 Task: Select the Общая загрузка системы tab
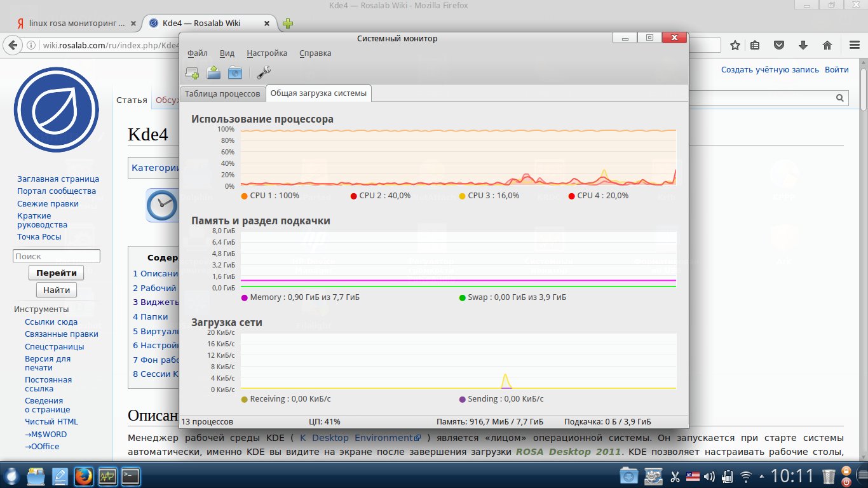coord(318,93)
